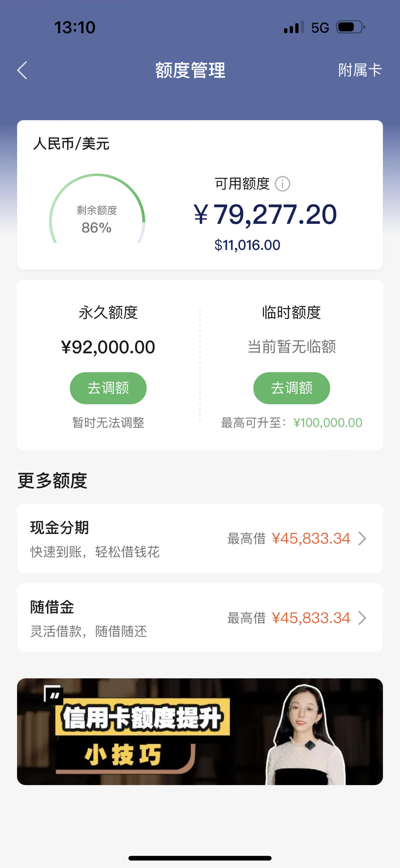Image resolution: width=400 pixels, height=868 pixels.
Task: Open the info icon beside 可用额度
Action: [x=282, y=184]
